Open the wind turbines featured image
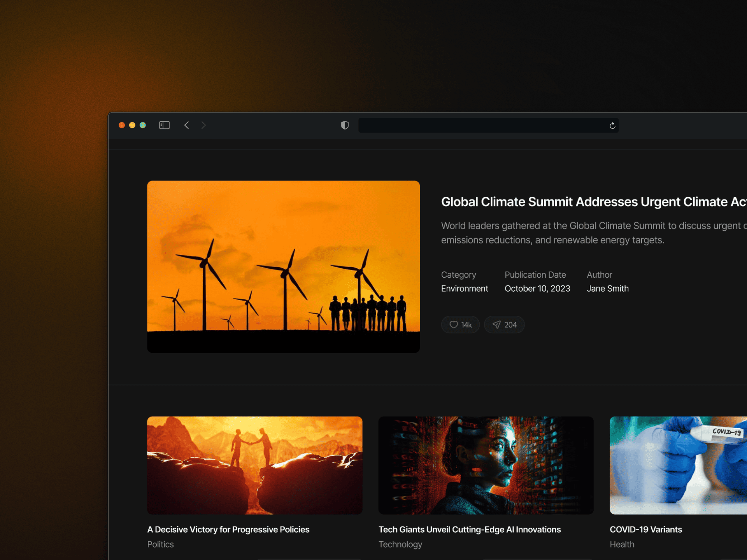This screenshot has height=560, width=747. coord(283,266)
